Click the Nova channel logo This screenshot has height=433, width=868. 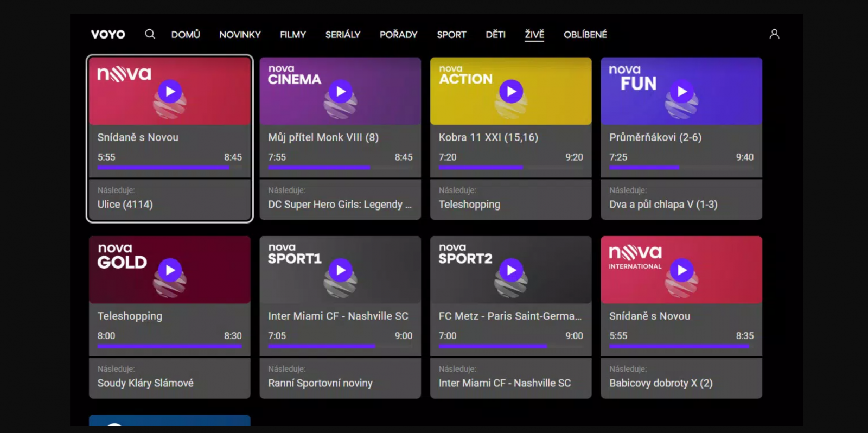click(124, 74)
